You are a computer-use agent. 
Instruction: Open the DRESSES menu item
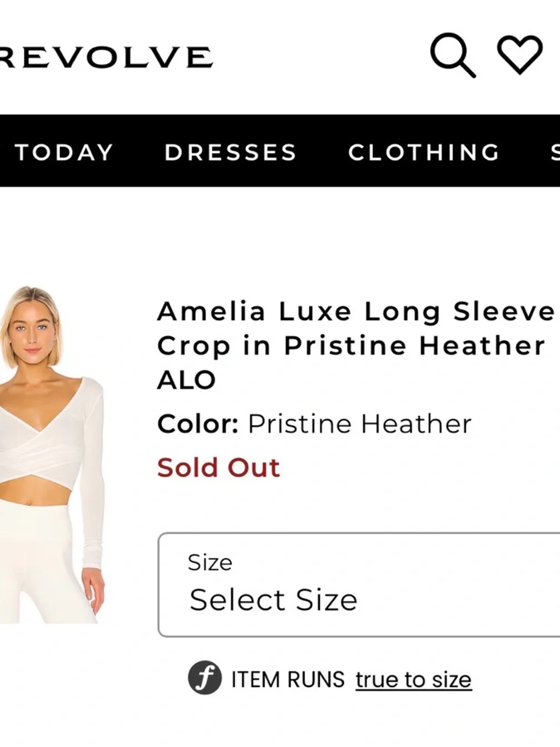click(x=230, y=152)
